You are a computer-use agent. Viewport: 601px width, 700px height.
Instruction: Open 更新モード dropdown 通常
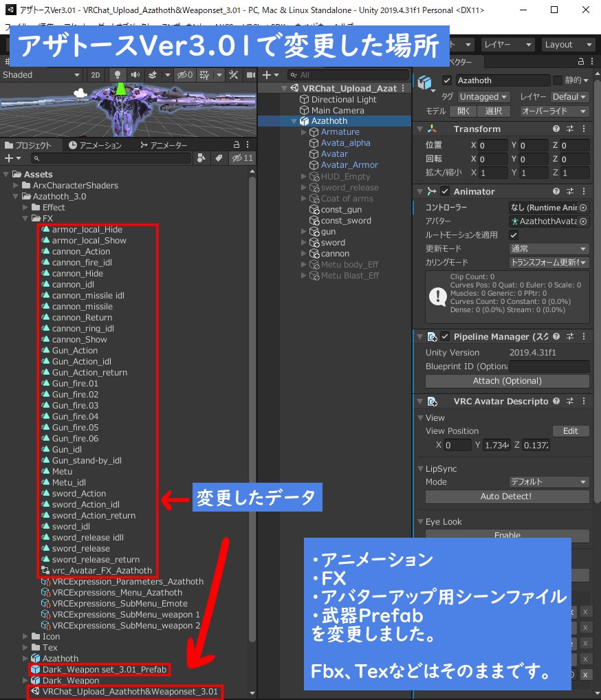click(x=549, y=249)
